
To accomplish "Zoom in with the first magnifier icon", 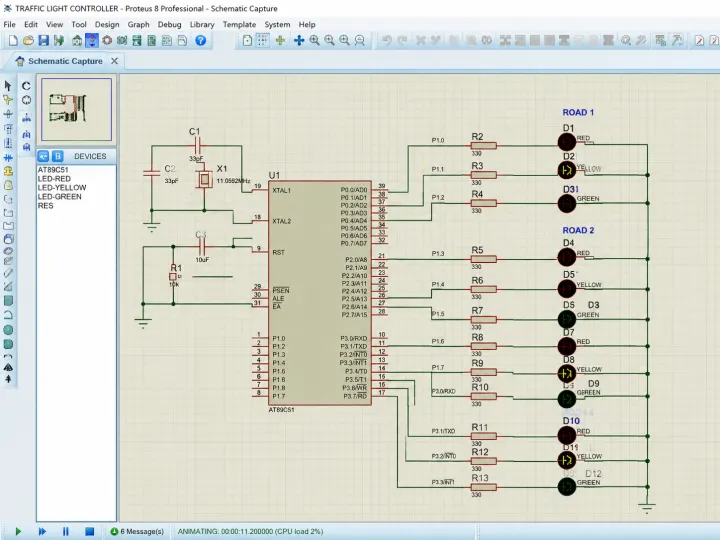I will pyautogui.click(x=315, y=40).
